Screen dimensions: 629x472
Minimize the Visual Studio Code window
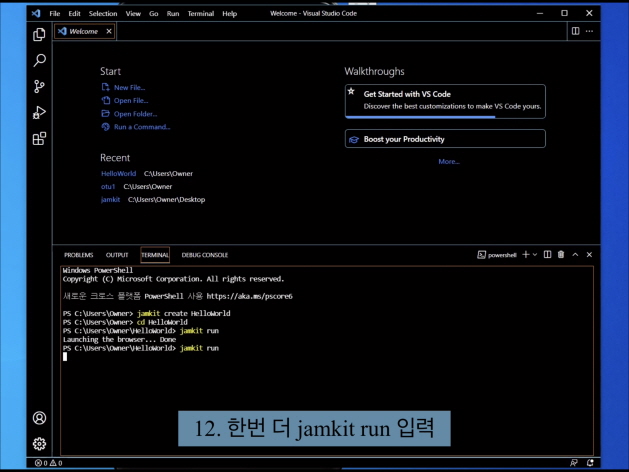pyautogui.click(x=540, y=13)
